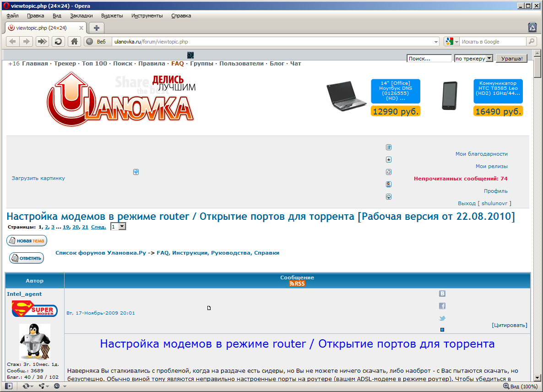
Task: Expand the address bar history dropdown
Action: coord(436,42)
